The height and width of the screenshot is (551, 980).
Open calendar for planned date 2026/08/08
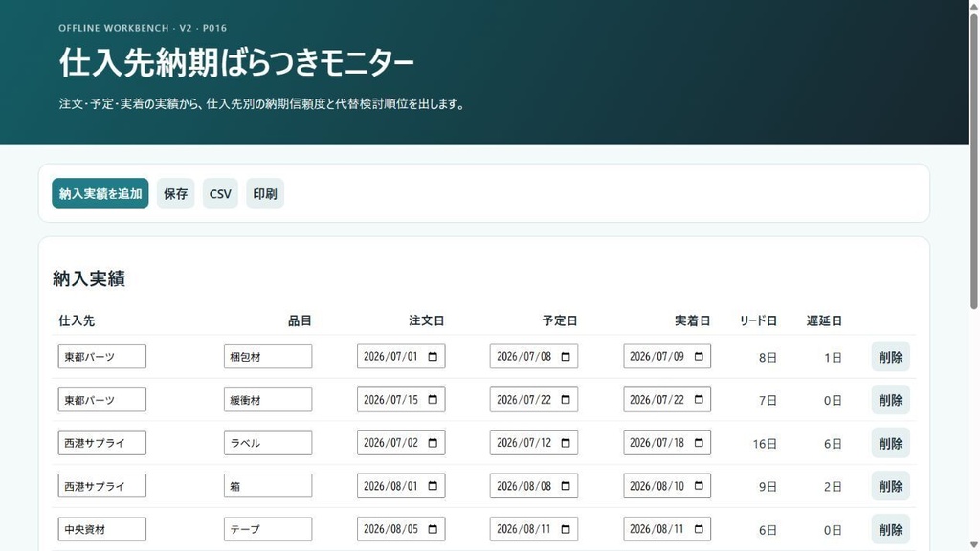pos(566,485)
